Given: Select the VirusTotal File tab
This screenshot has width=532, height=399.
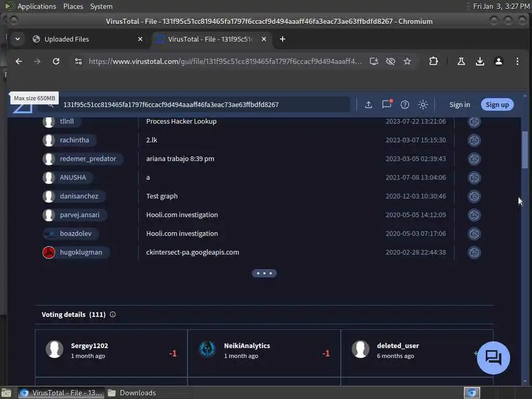Looking at the screenshot, I should [210, 39].
